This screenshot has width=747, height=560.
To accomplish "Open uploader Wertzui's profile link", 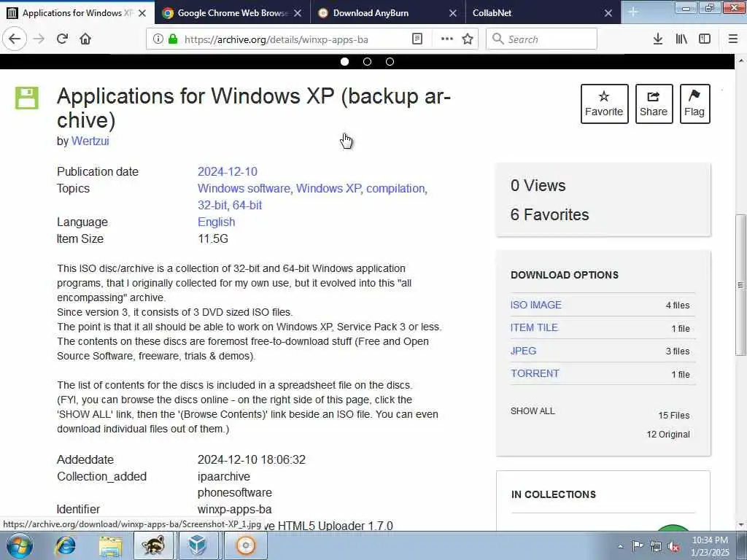I will [x=90, y=141].
